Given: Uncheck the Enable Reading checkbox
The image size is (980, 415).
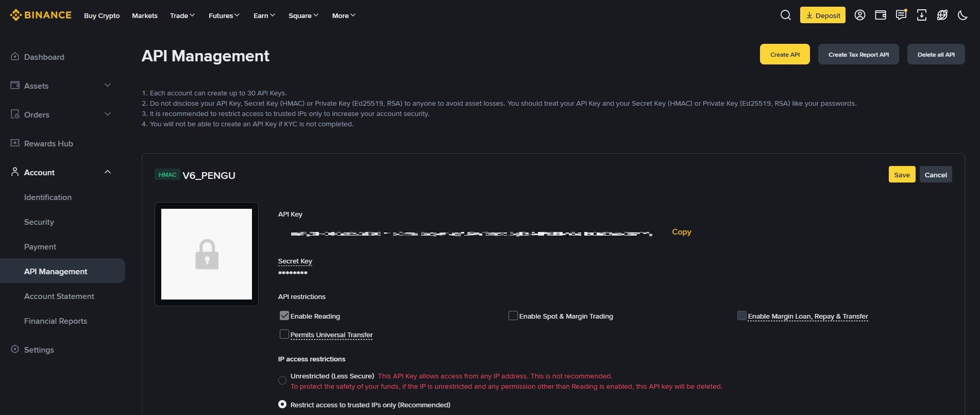Looking at the screenshot, I should [284, 316].
